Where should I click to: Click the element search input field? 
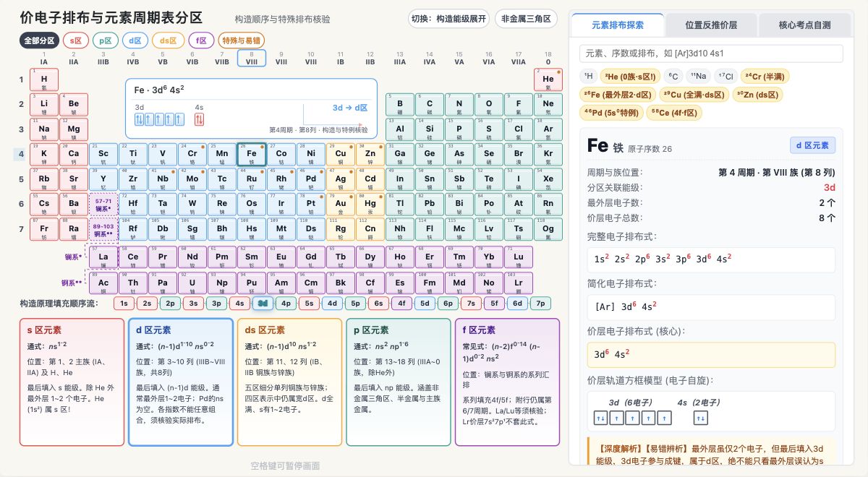pyautogui.click(x=711, y=53)
